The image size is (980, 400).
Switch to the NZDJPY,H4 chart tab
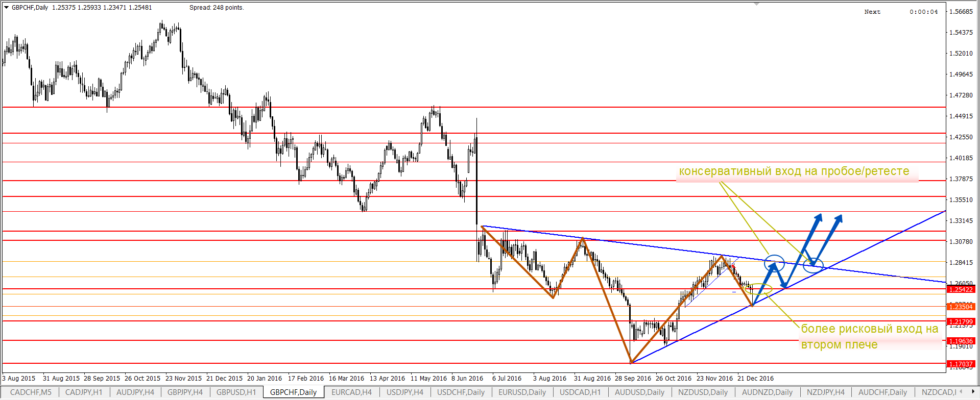[x=825, y=392]
